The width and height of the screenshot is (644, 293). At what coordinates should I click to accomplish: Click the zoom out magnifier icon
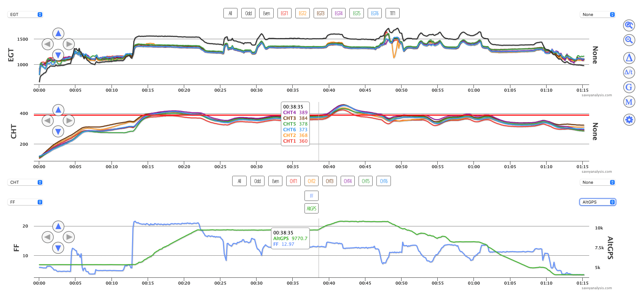pyautogui.click(x=629, y=40)
